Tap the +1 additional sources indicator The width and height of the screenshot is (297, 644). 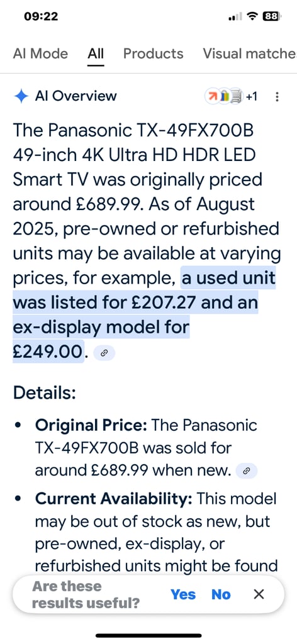252,96
